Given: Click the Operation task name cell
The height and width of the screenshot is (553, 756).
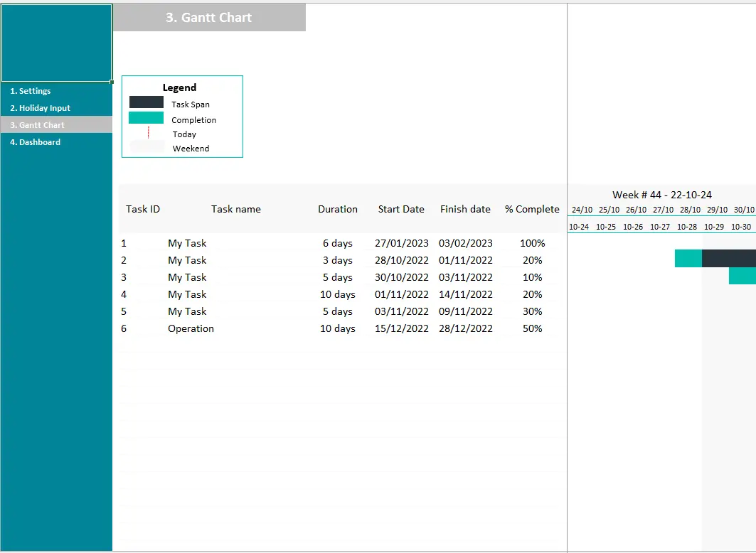Looking at the screenshot, I should click(x=191, y=328).
